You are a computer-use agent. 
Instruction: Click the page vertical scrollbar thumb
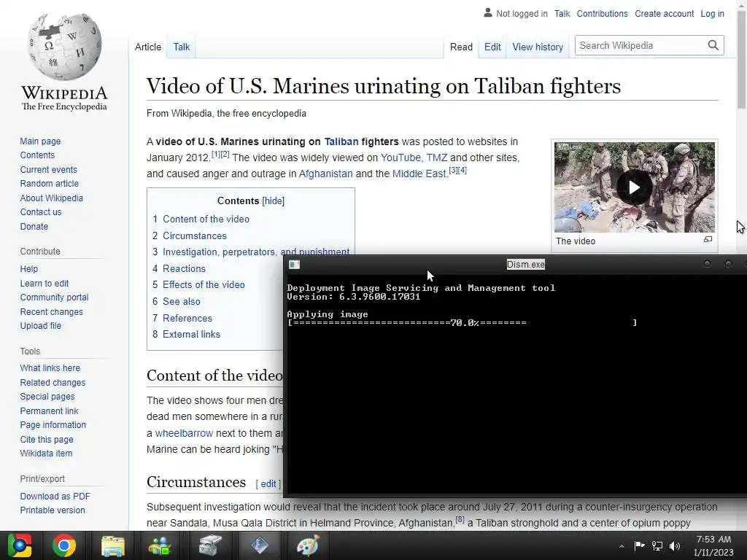pos(742,58)
